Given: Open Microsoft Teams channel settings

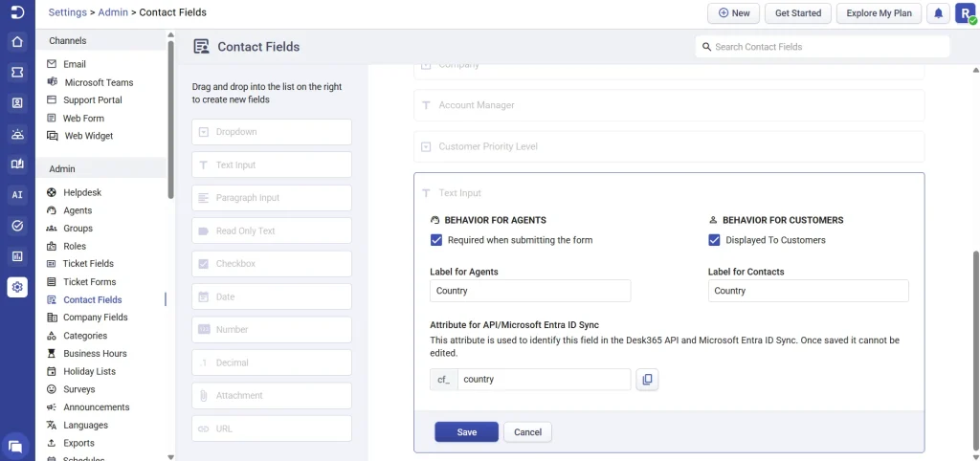Looking at the screenshot, I should click(99, 82).
